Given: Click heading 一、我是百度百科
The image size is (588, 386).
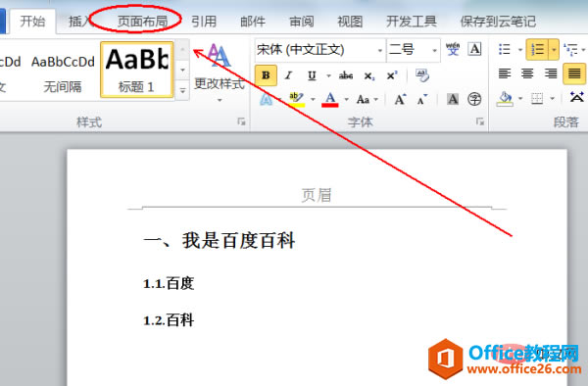Looking at the screenshot, I should point(219,241).
